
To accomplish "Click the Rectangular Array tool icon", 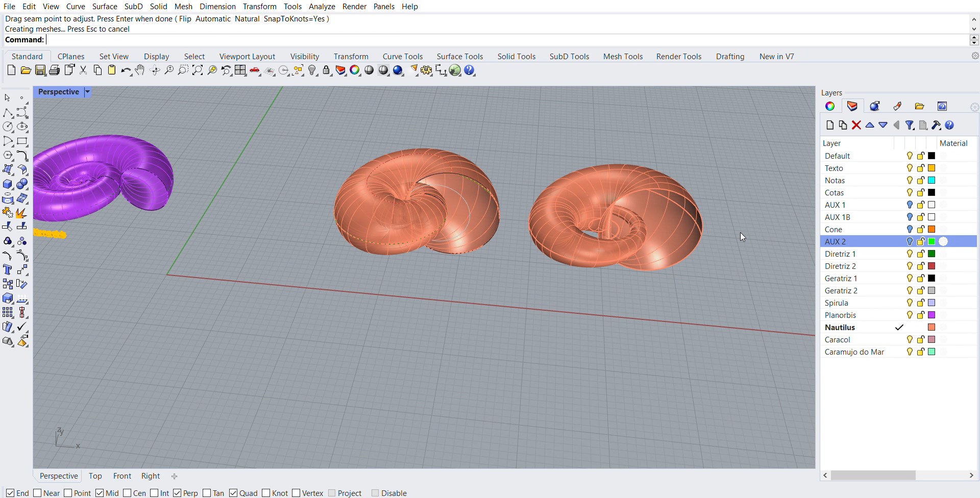I will [8, 313].
